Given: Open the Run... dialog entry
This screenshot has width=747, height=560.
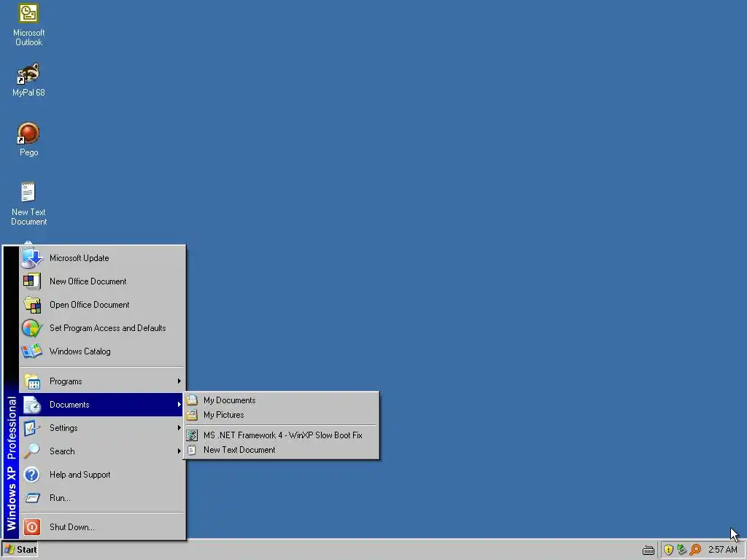Looking at the screenshot, I should point(102,498).
